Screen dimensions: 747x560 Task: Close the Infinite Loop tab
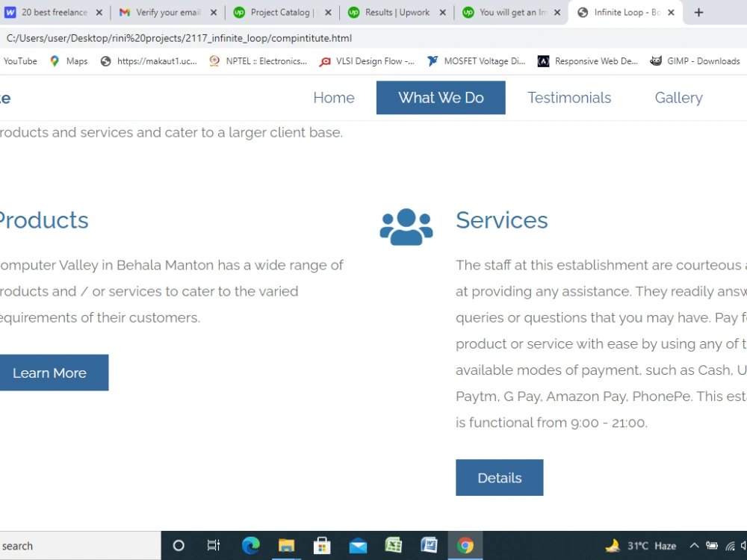point(671,13)
